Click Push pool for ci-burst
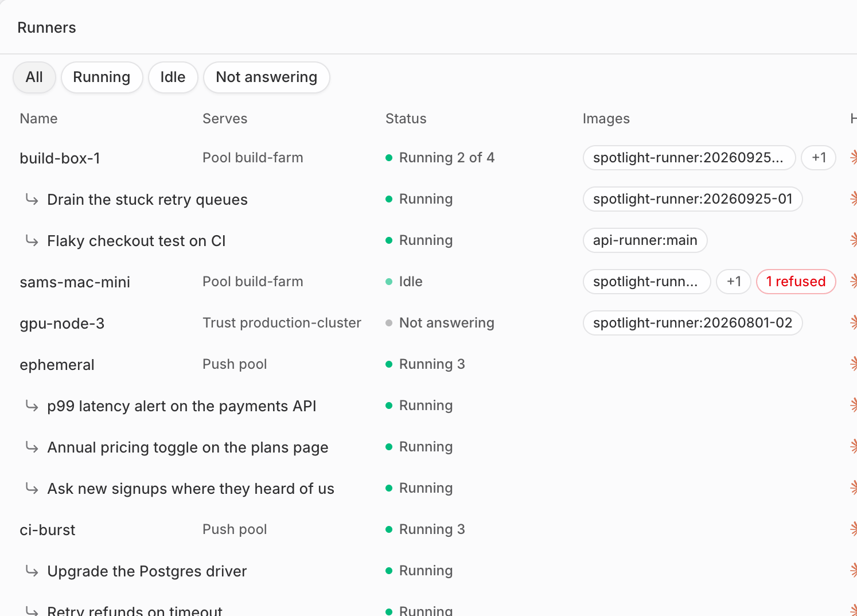This screenshot has height=616, width=857. point(235,529)
